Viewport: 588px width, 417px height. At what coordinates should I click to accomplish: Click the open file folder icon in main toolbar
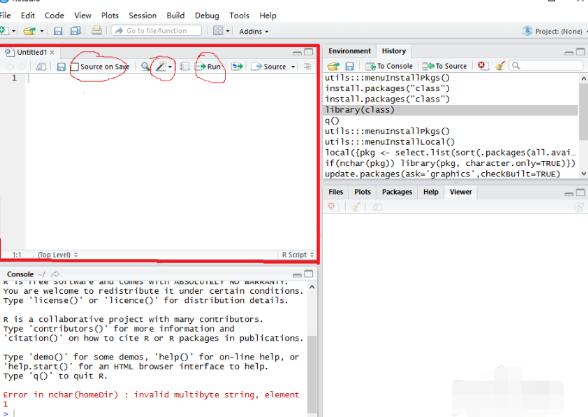coord(29,31)
